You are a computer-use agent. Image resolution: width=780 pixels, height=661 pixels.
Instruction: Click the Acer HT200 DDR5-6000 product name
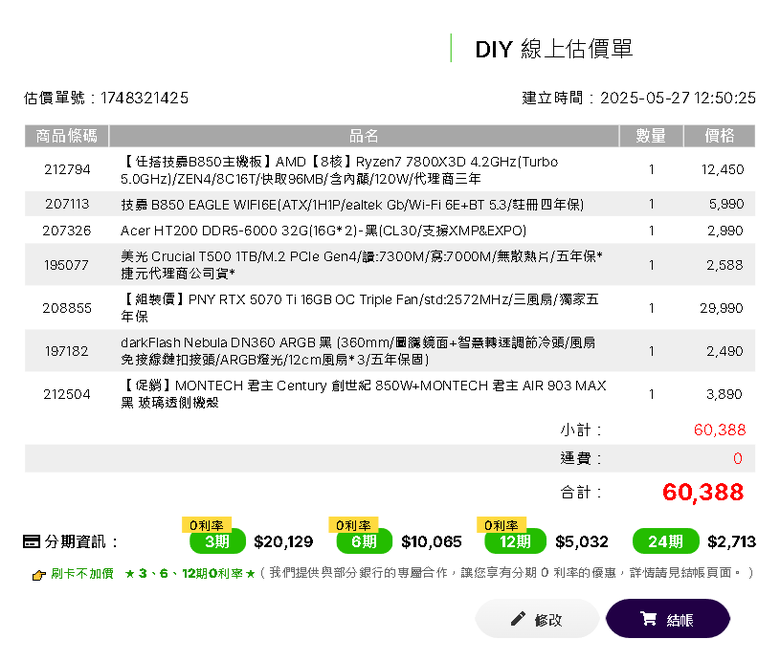tap(323, 231)
